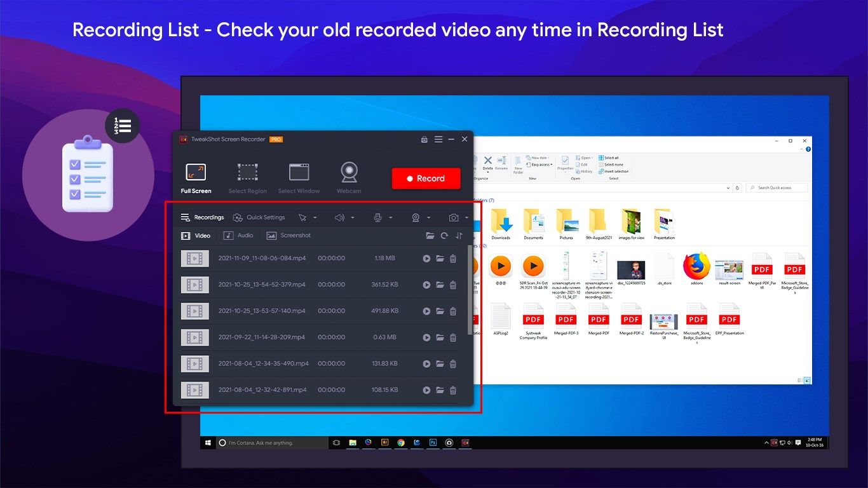
Task: Open folder for 2021-09-22_11-14-28-209.mp4
Action: [440, 337]
